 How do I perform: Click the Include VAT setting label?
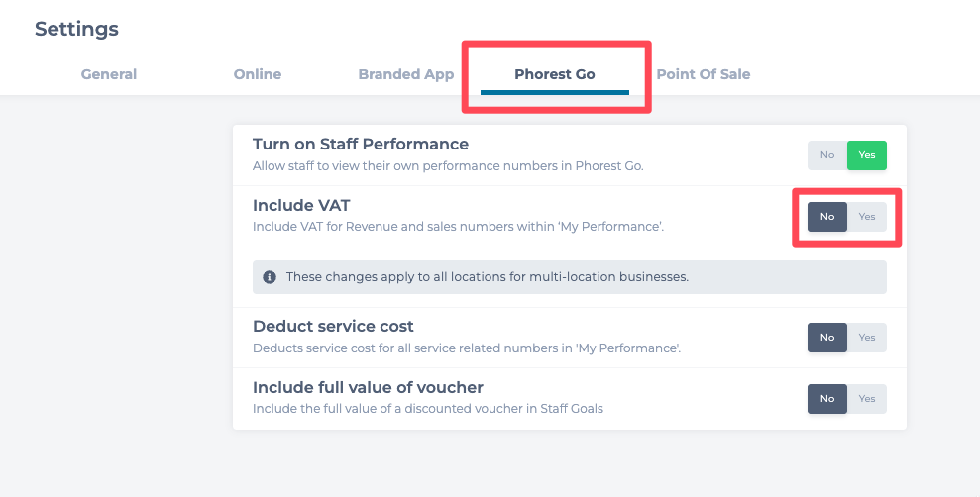pos(301,206)
